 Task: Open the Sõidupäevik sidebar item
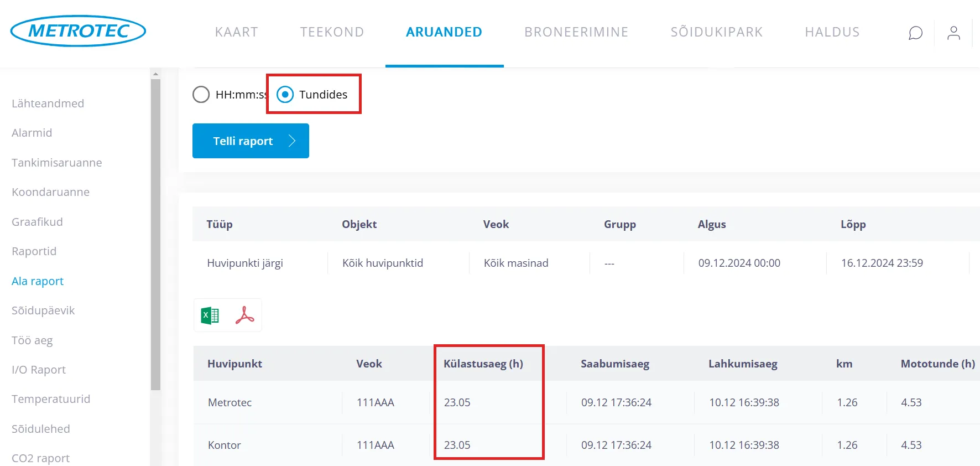tap(43, 310)
